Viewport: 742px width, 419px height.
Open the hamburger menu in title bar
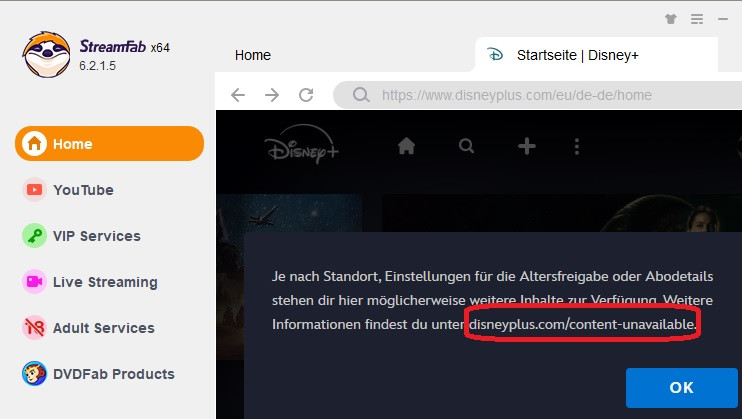point(697,19)
